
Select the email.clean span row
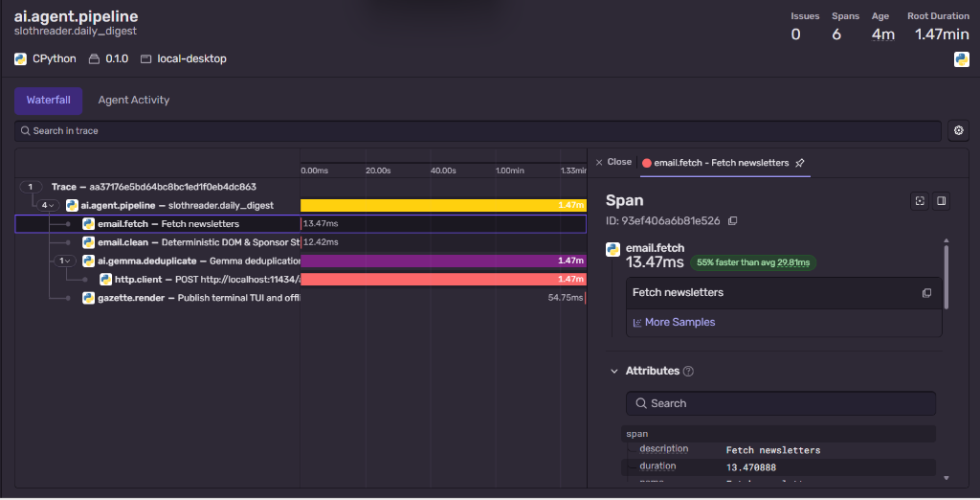click(x=300, y=242)
